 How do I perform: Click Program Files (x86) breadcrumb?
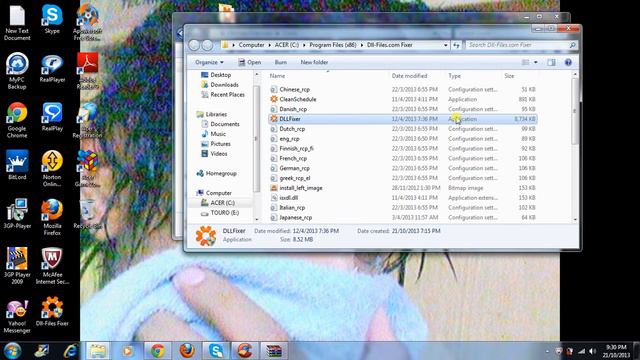(333, 45)
